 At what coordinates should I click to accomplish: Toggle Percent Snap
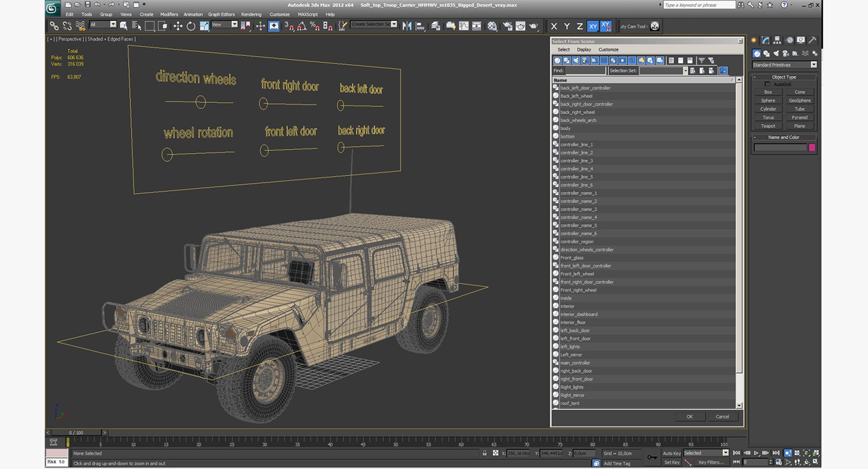[315, 26]
